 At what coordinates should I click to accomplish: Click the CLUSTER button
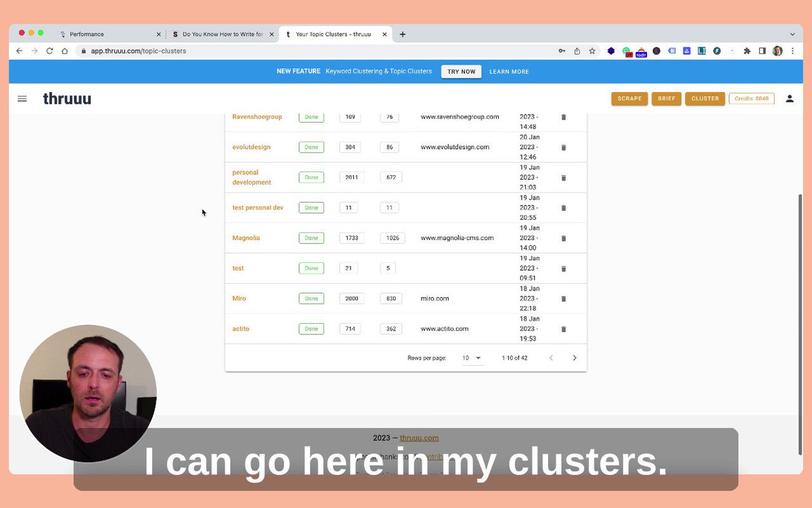(705, 99)
